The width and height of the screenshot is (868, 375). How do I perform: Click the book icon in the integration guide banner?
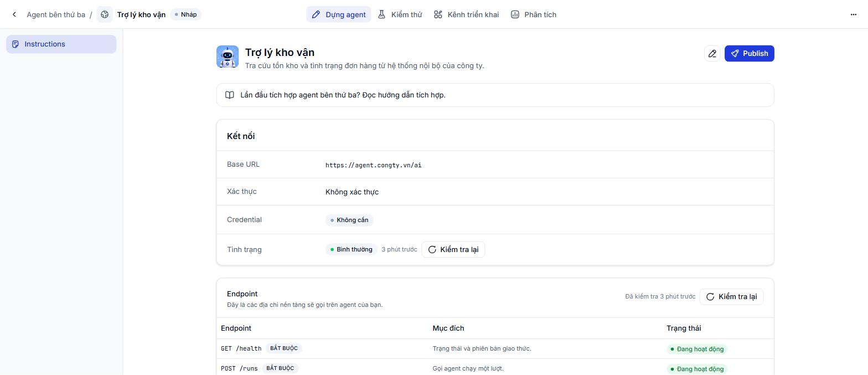click(230, 95)
